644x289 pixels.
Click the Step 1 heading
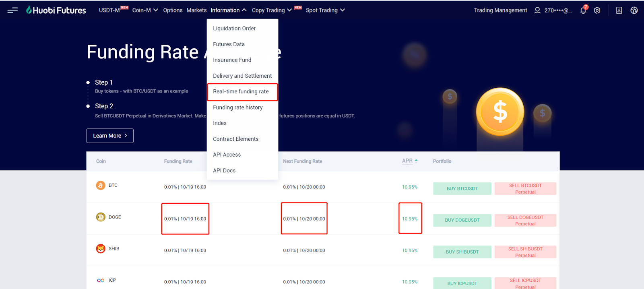(104, 82)
